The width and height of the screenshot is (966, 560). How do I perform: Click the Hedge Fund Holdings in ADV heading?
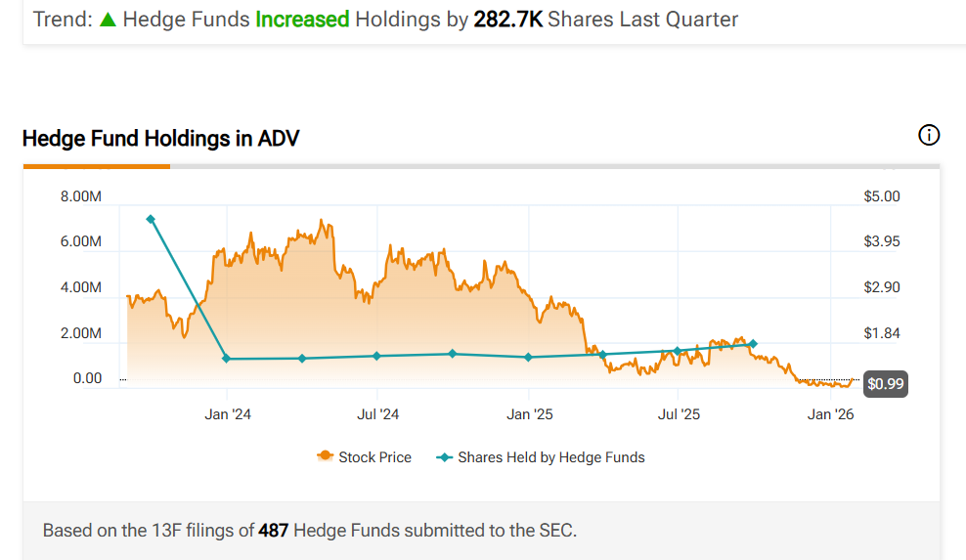click(160, 139)
